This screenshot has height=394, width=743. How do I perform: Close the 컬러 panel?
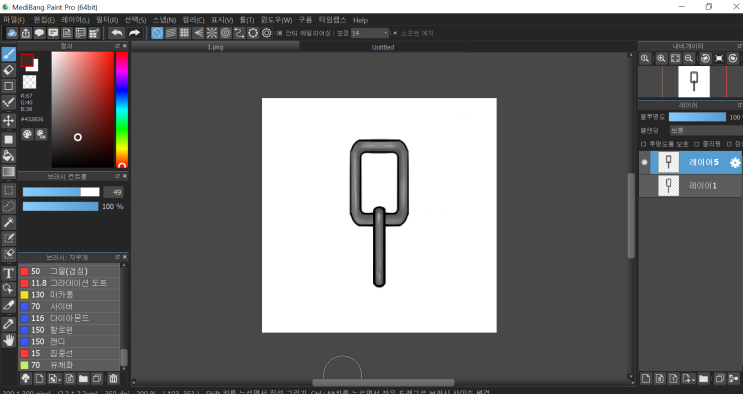tap(125, 46)
